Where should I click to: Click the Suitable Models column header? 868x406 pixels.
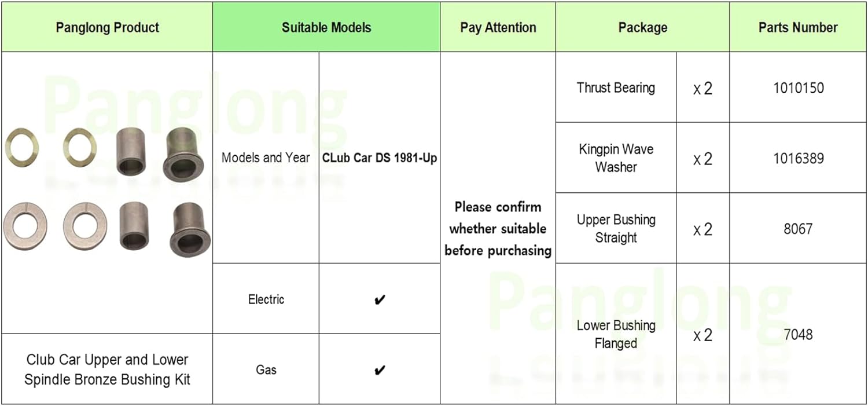click(x=326, y=27)
